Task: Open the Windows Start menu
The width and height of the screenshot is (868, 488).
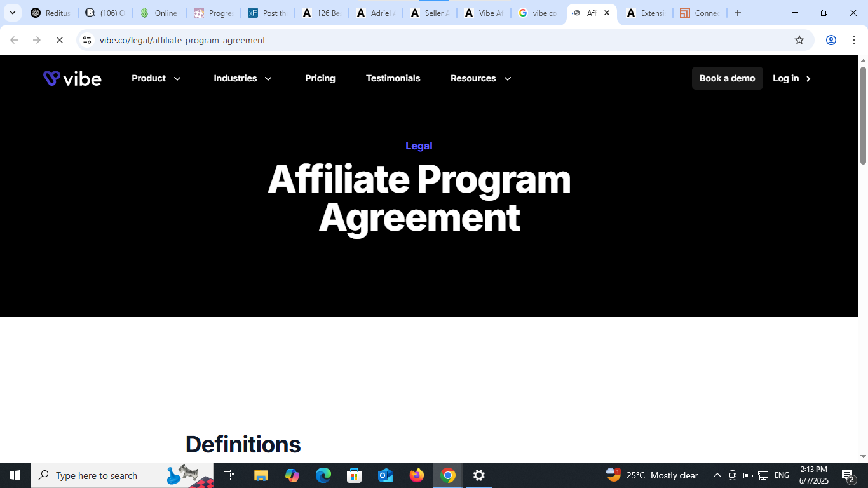Action: [15, 475]
